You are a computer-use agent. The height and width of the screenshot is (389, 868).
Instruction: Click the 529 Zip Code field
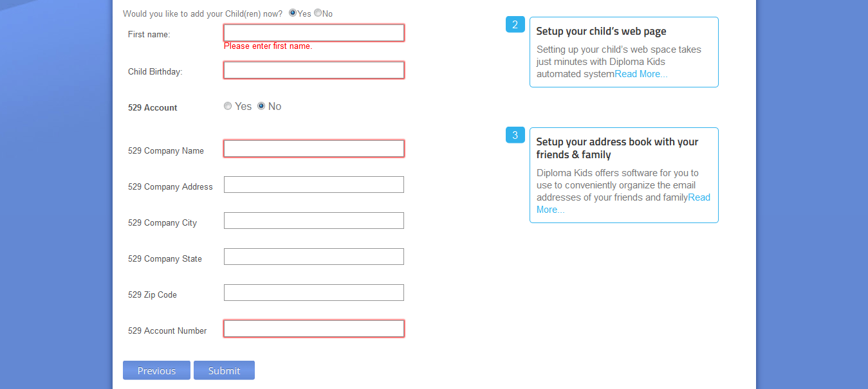[x=313, y=292]
